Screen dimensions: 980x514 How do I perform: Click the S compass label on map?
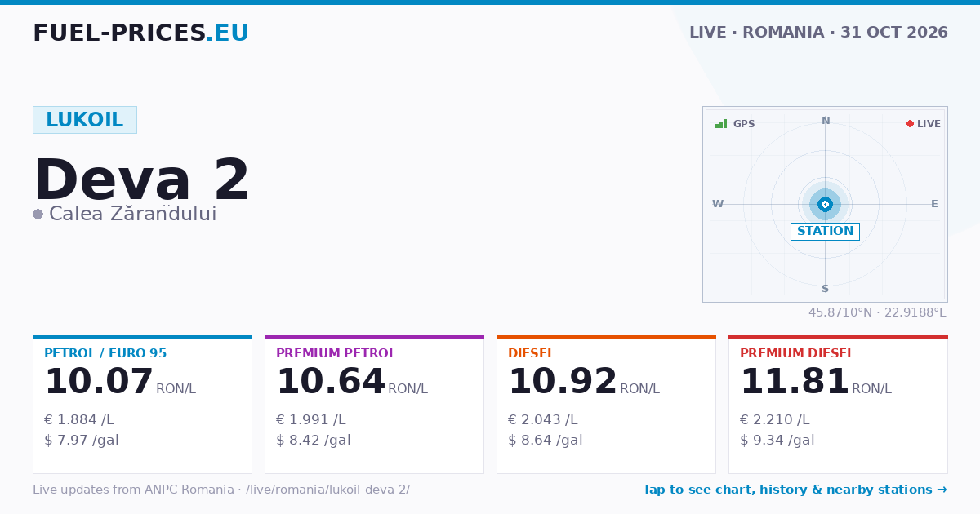tap(826, 289)
